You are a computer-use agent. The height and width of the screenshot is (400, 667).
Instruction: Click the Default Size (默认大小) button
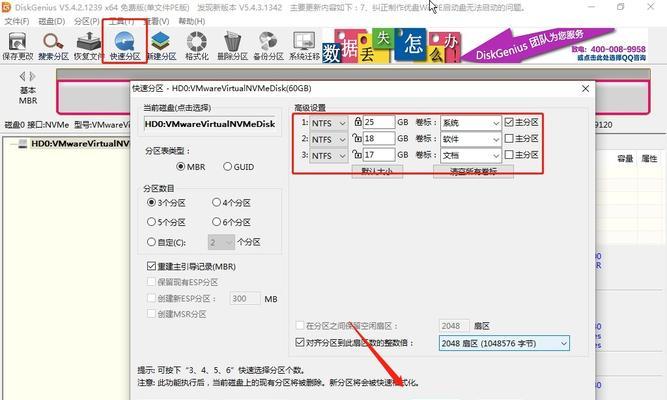coord(377,171)
